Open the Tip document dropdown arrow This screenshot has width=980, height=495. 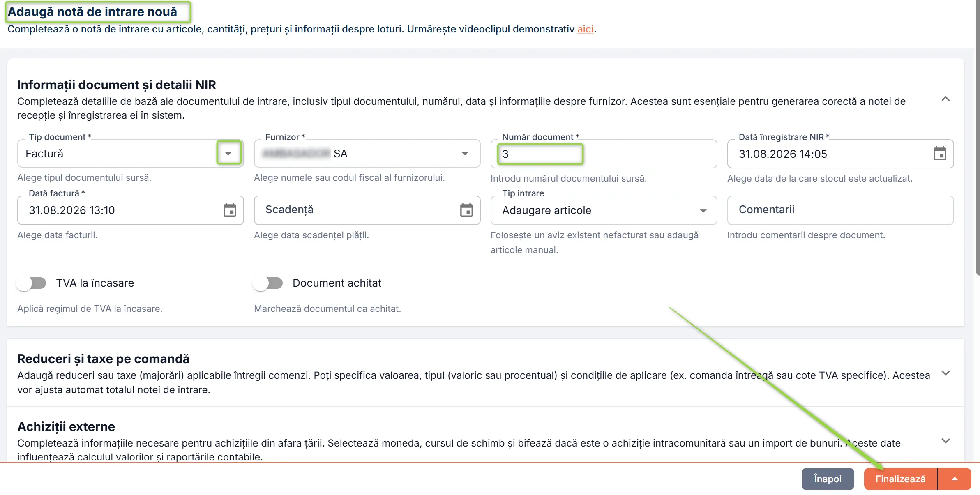228,153
